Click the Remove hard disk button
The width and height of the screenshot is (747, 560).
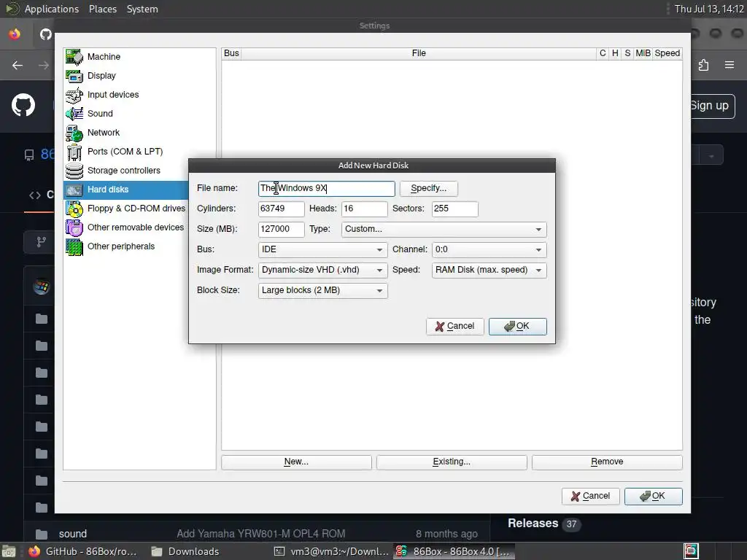tap(607, 462)
